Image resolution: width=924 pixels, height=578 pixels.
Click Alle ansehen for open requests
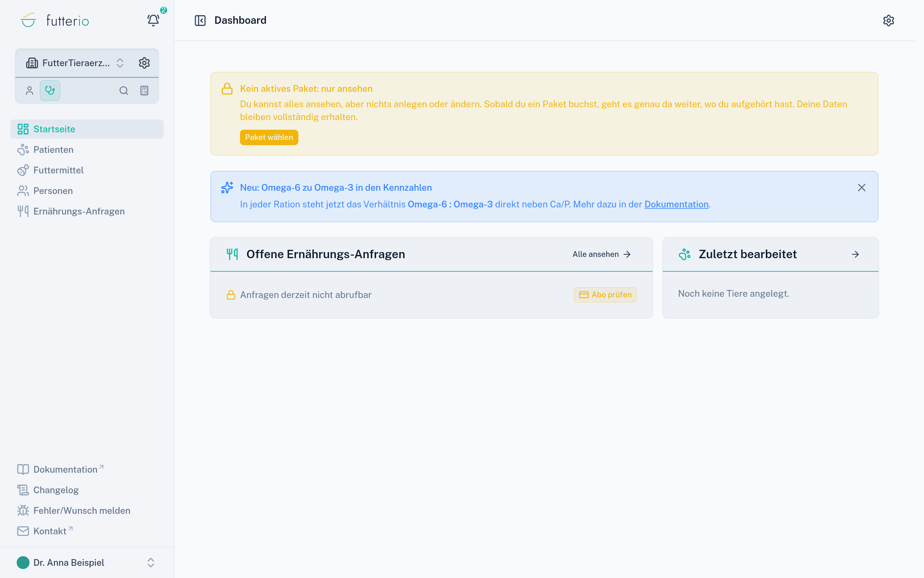click(602, 254)
